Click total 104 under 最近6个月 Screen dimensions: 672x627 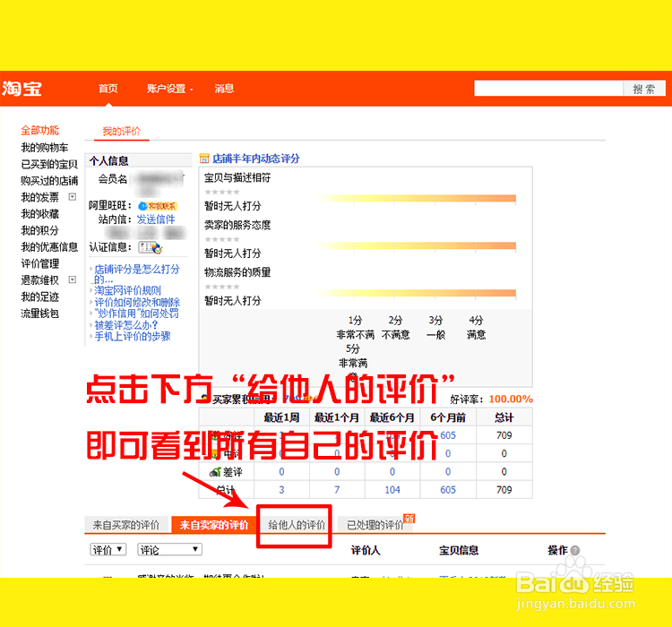pyautogui.click(x=392, y=489)
